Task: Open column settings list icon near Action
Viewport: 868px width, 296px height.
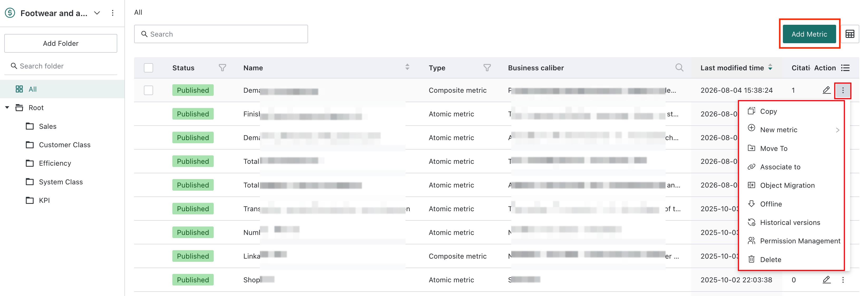Action: [845, 68]
